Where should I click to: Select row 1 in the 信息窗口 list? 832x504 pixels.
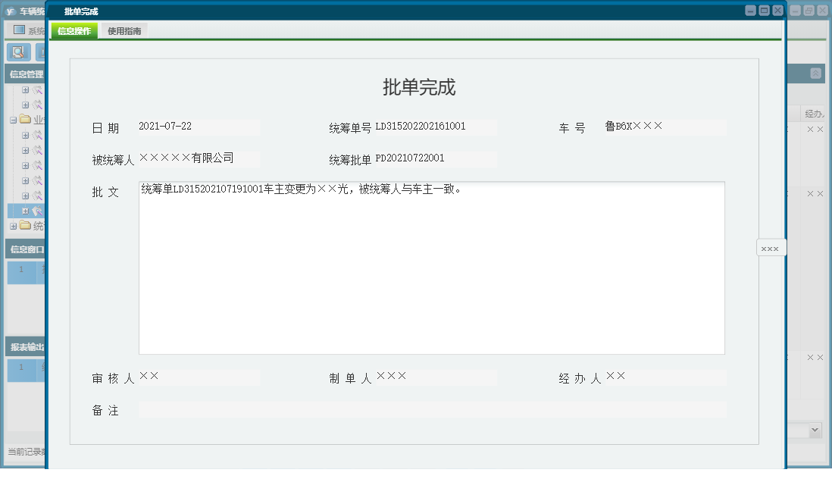(x=21, y=270)
